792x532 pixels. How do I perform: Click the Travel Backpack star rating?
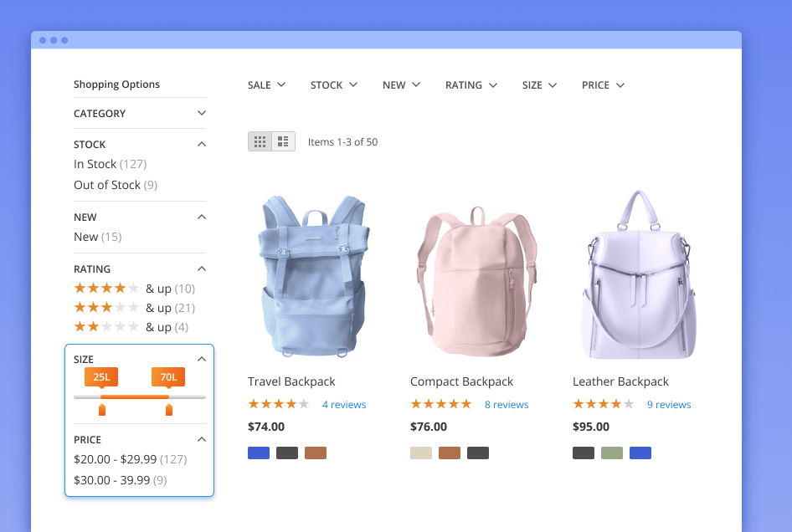click(x=279, y=404)
